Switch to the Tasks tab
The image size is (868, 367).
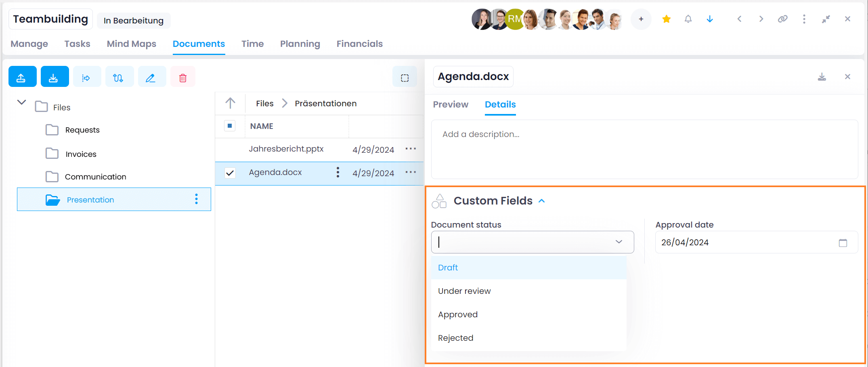point(77,44)
